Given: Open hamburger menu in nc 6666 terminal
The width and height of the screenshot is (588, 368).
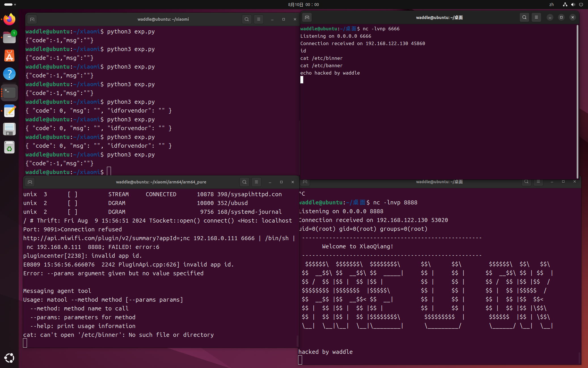Looking at the screenshot, I should (x=536, y=17).
